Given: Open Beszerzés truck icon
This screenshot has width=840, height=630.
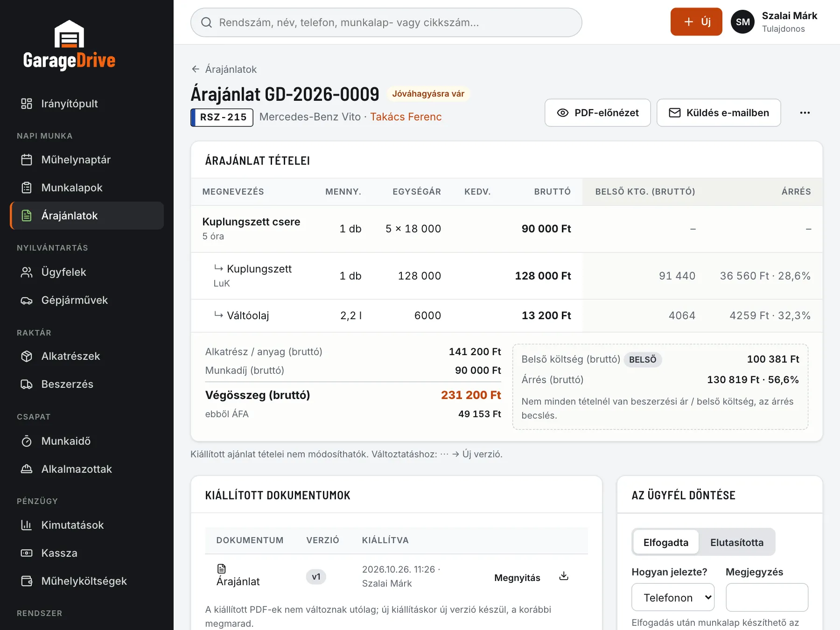Looking at the screenshot, I should [27, 384].
